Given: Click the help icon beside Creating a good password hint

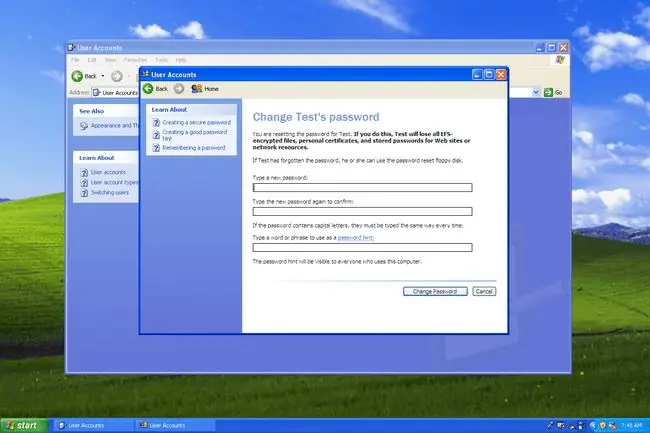Looking at the screenshot, I should click(x=156, y=135).
